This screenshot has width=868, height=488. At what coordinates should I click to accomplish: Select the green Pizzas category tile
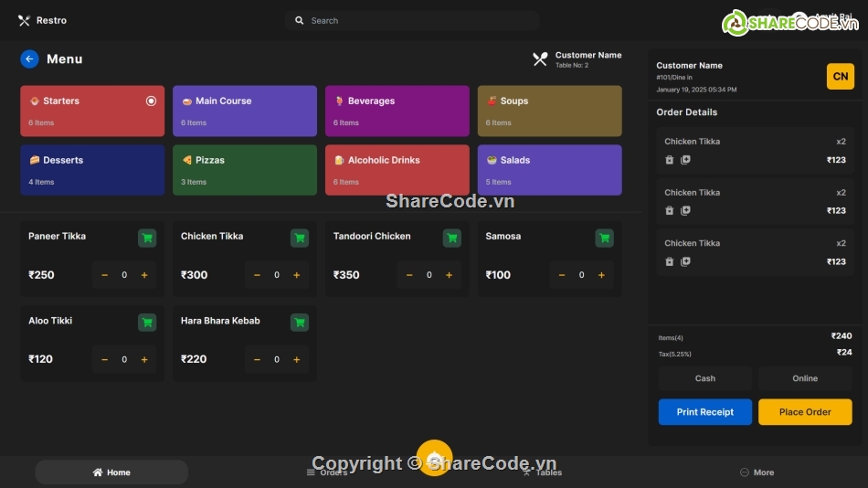244,169
